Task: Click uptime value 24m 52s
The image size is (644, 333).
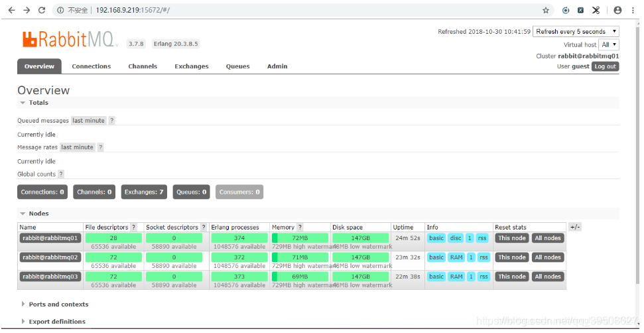Action: (x=407, y=237)
